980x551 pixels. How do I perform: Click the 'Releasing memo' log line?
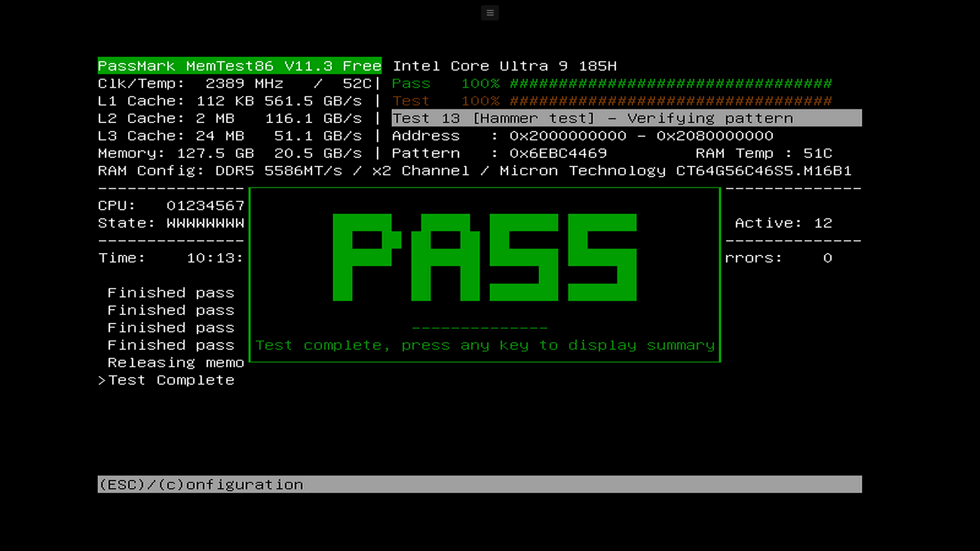[x=175, y=363]
